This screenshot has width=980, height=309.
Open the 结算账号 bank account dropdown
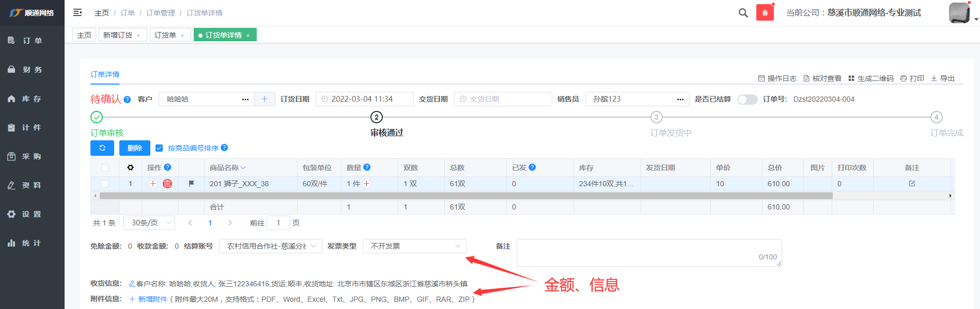pyautogui.click(x=270, y=246)
